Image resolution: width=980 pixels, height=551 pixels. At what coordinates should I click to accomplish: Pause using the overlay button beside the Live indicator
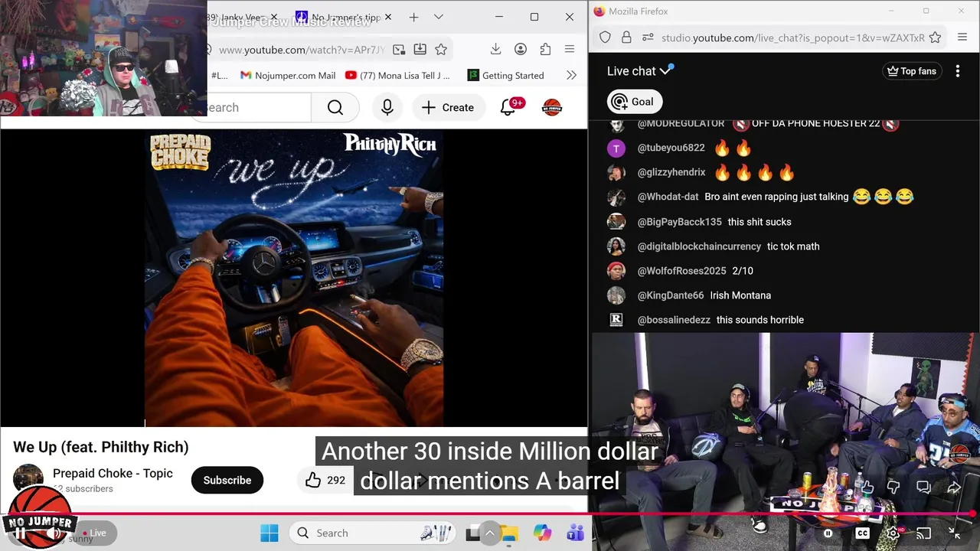[x=21, y=534]
